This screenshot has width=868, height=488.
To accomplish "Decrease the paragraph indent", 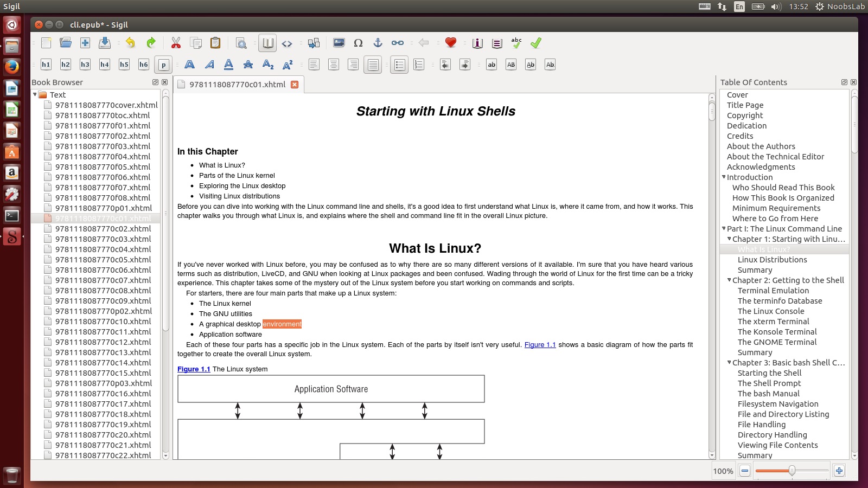I will coord(445,65).
